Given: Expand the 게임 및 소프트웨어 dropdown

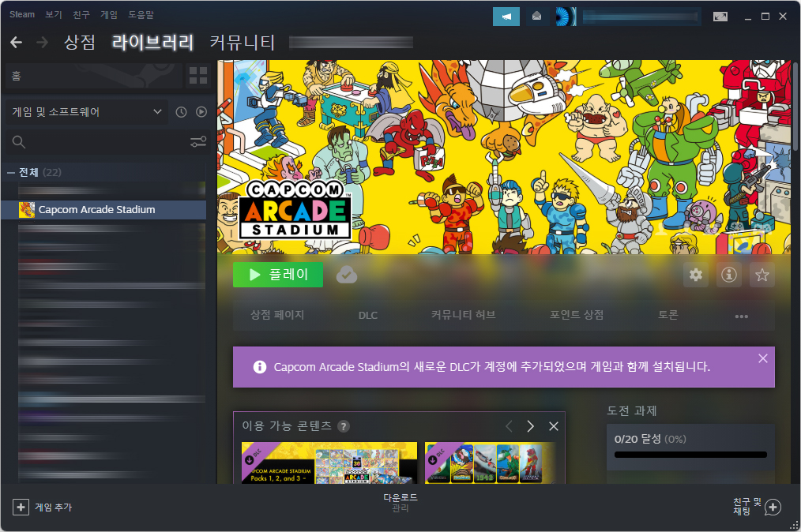Looking at the screenshot, I should (x=86, y=112).
